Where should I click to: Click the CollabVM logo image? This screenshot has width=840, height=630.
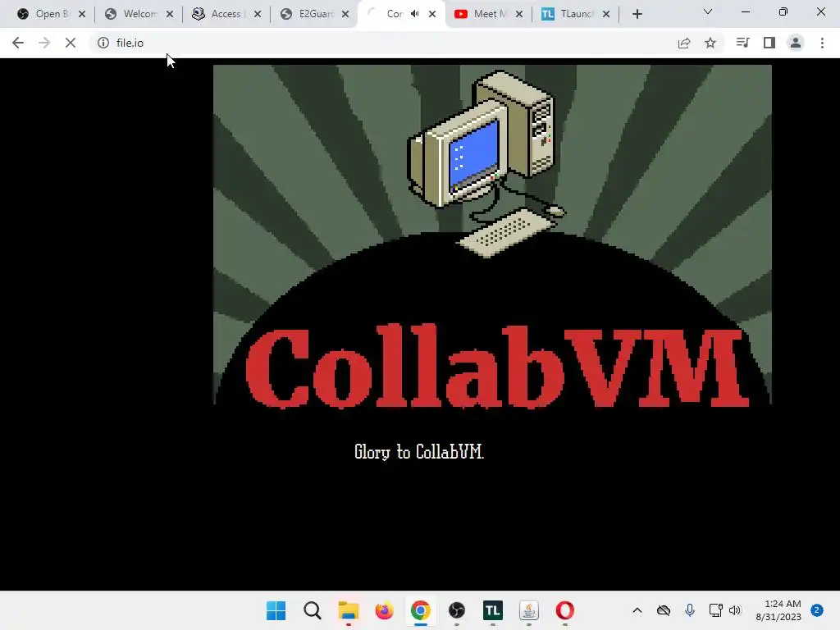click(x=492, y=235)
